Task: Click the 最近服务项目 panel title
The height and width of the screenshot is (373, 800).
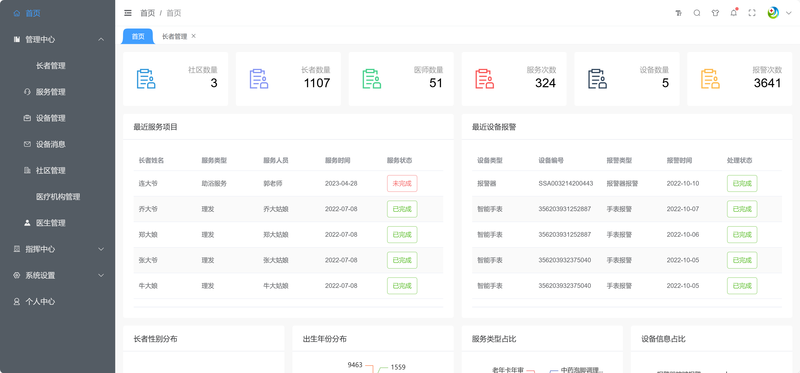Action: pos(156,127)
